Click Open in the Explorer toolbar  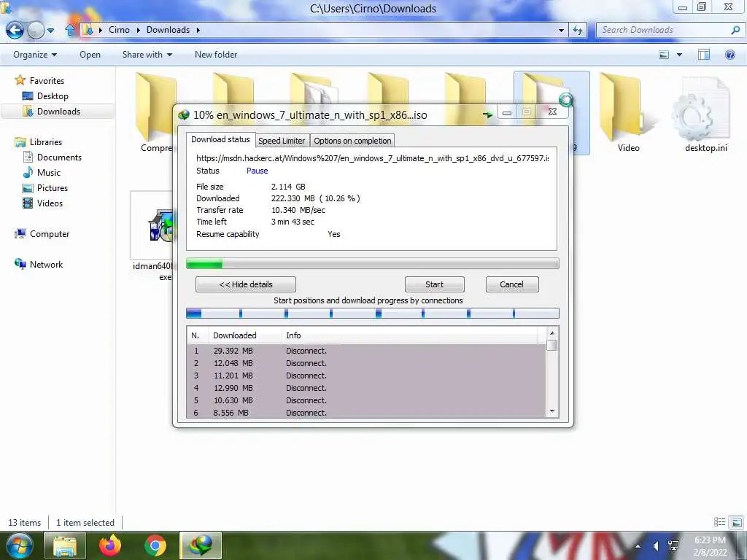90,55
